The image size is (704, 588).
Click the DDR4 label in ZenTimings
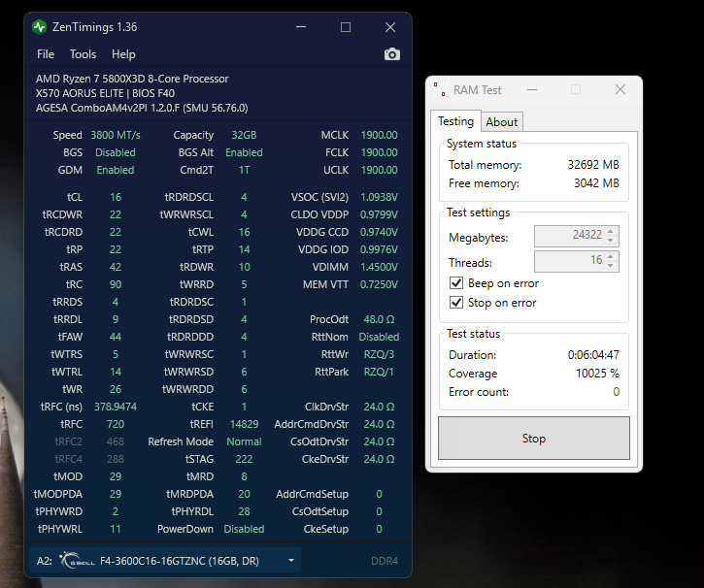pos(385,561)
